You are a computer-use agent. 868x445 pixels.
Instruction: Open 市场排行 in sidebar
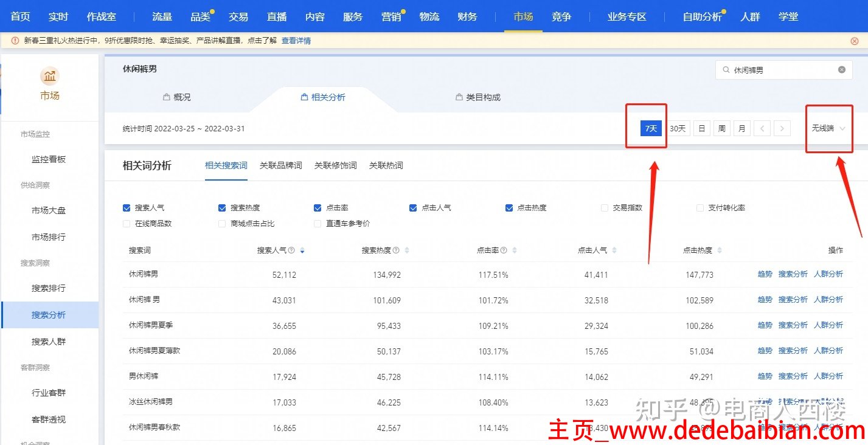pos(49,237)
